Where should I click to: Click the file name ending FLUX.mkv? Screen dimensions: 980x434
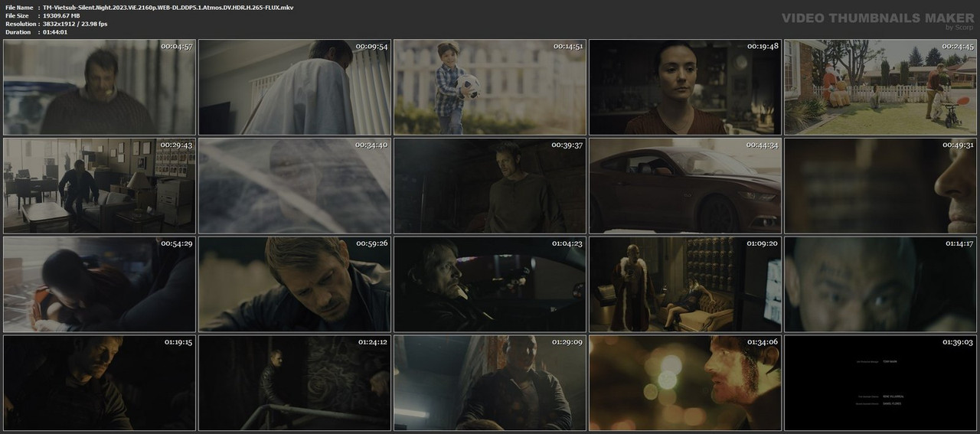168,7
